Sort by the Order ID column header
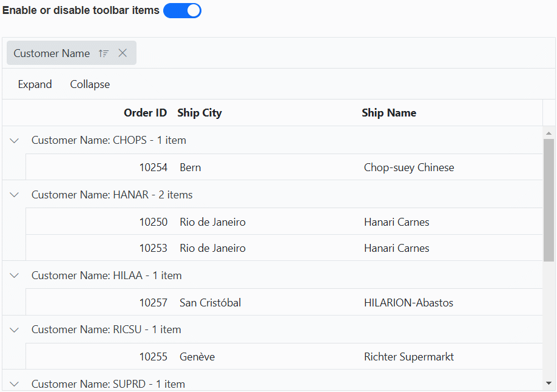 click(x=145, y=113)
